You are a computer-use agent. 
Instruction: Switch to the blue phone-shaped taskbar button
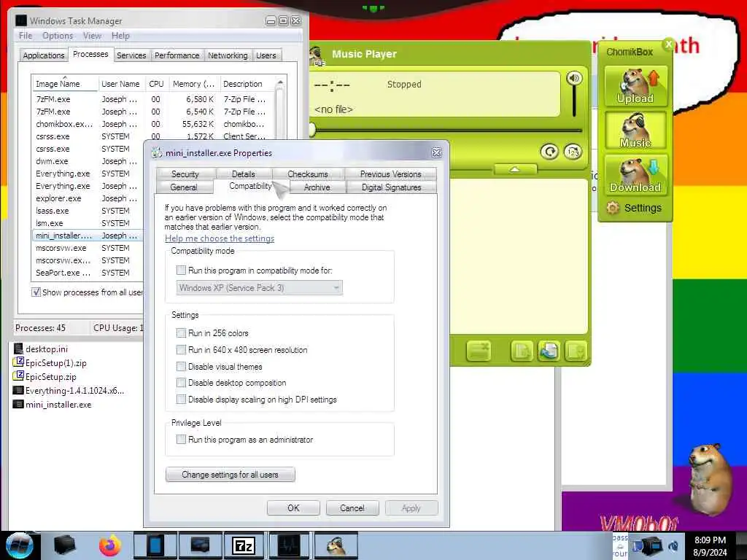point(155,545)
